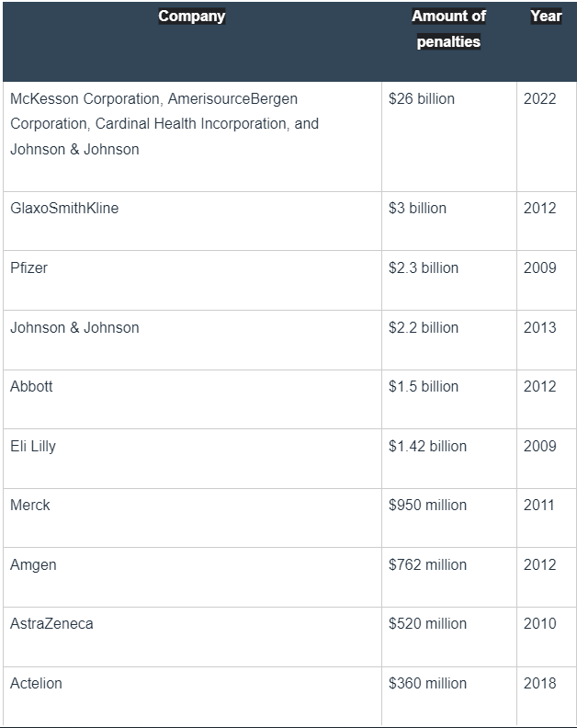Click the AstraZeneca company cell

(51, 623)
